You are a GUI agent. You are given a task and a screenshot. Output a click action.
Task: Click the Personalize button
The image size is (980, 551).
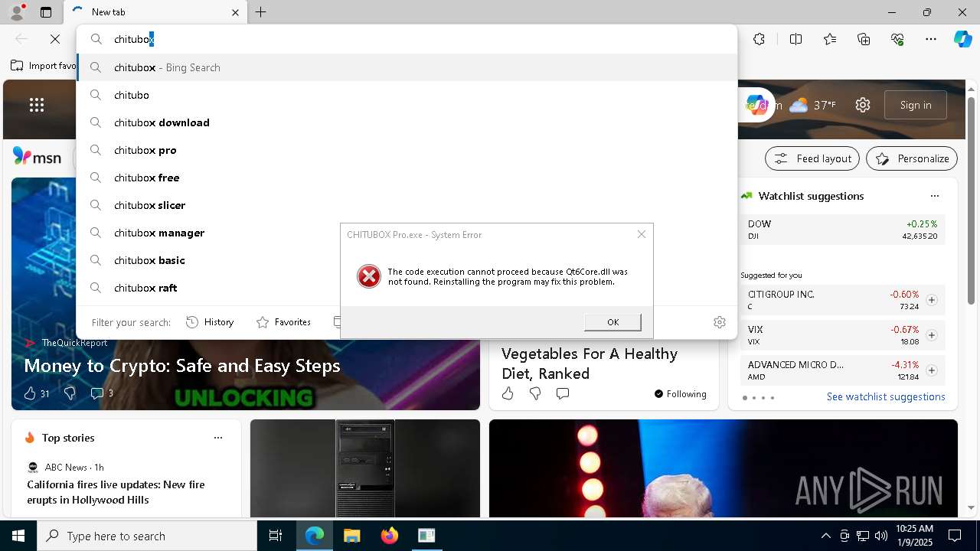(912, 158)
